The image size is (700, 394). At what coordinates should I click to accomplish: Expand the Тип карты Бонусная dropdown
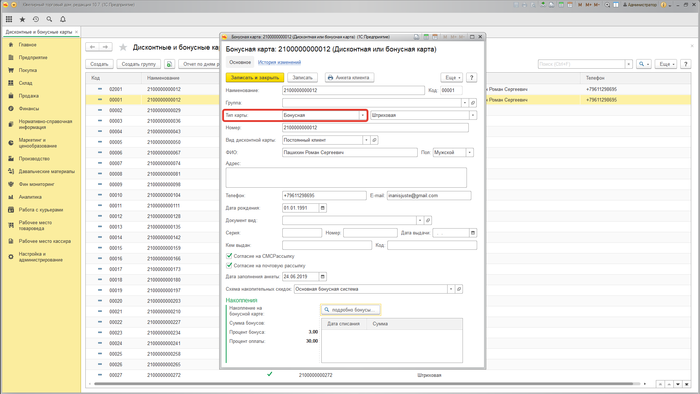(362, 115)
